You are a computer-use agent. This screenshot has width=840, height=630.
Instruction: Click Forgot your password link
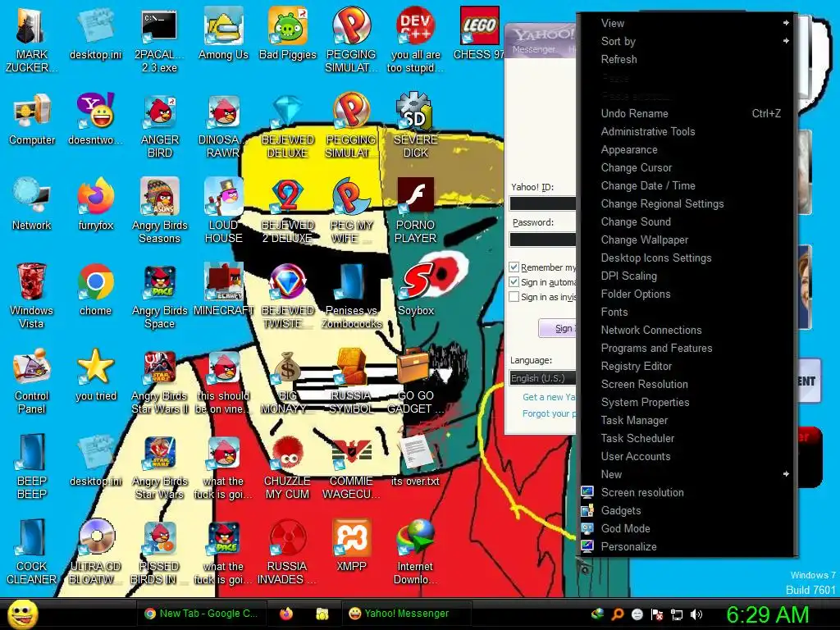point(549,413)
